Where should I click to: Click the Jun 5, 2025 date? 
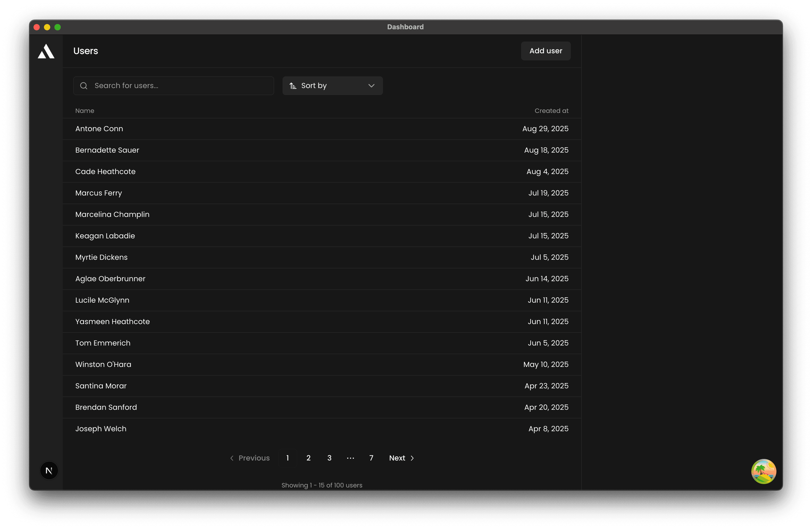(548, 344)
